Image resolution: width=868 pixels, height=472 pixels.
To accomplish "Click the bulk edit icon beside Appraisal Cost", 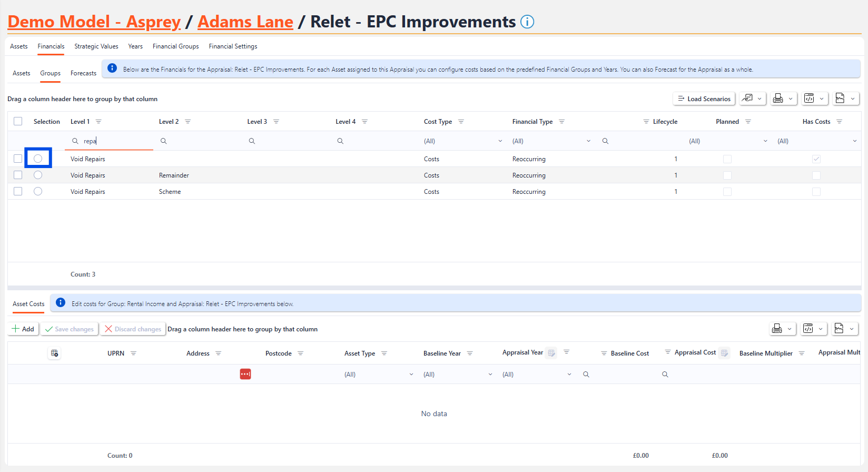I will [x=724, y=353].
